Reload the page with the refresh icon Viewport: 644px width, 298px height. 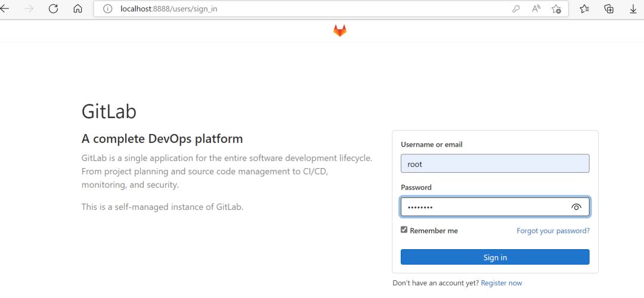coord(53,9)
